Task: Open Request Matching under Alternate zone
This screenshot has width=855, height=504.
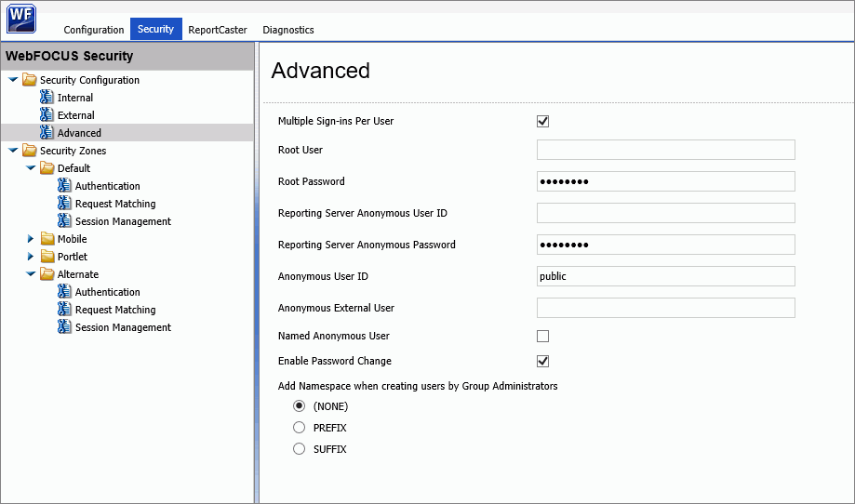Action: [x=115, y=310]
